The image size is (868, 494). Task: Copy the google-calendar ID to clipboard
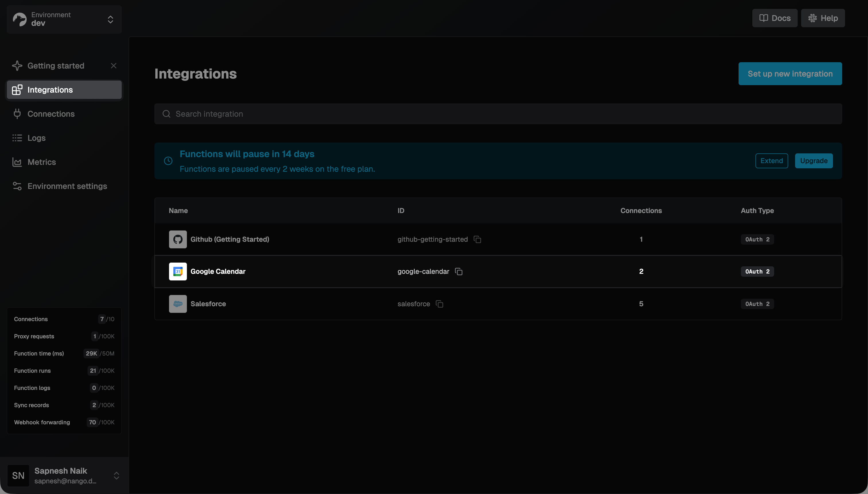click(458, 272)
